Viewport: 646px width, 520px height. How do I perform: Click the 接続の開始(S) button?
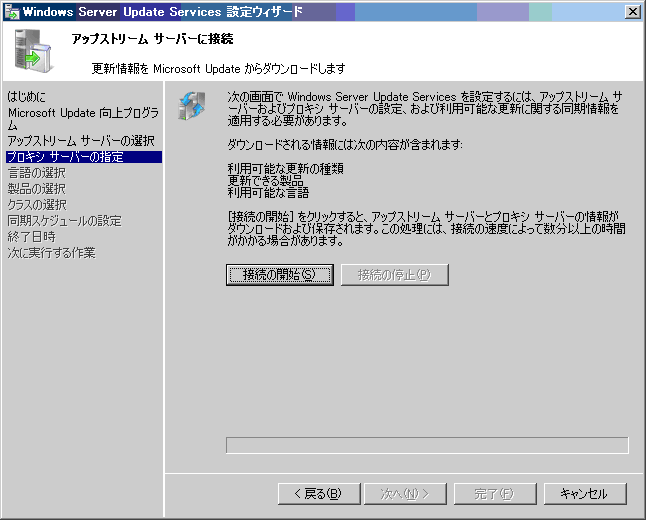click(280, 275)
